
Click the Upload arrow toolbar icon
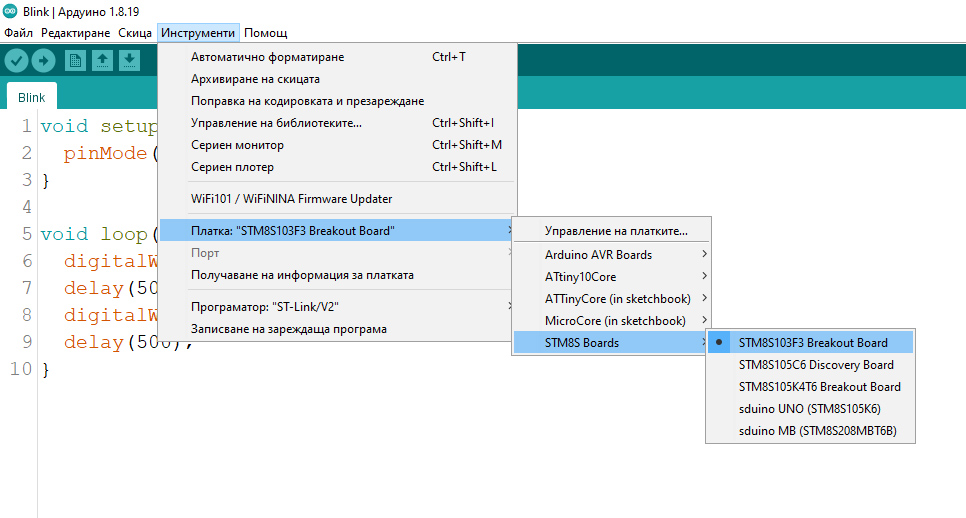[x=43, y=60]
